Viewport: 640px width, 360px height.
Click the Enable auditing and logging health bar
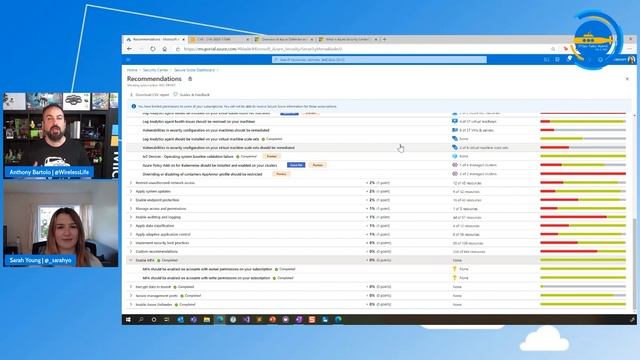click(x=583, y=217)
